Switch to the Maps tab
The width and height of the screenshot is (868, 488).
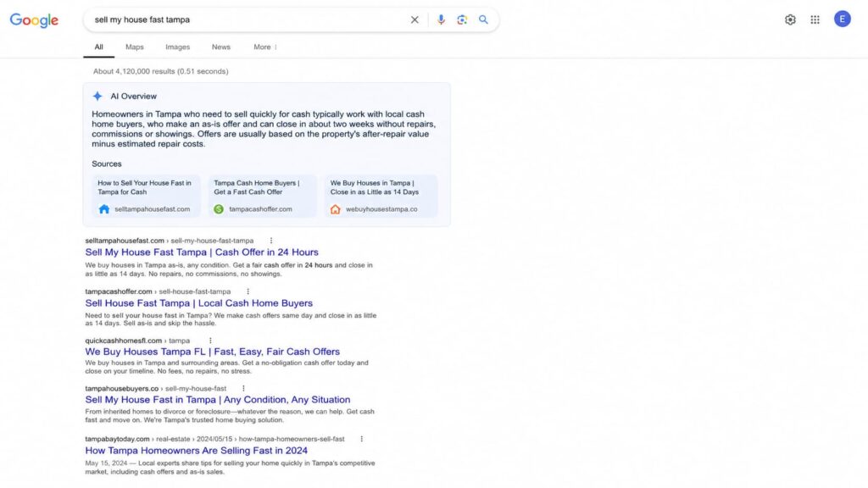(x=135, y=47)
